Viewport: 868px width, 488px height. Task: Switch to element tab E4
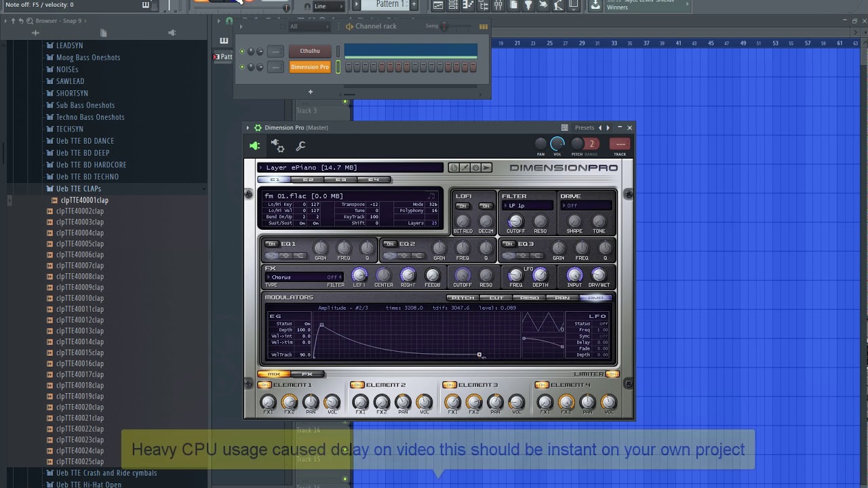[x=373, y=180]
